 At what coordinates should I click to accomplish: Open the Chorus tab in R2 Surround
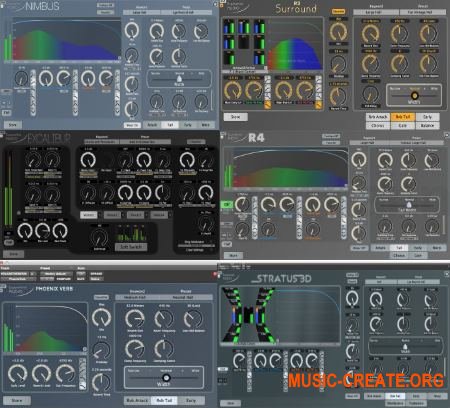378,126
